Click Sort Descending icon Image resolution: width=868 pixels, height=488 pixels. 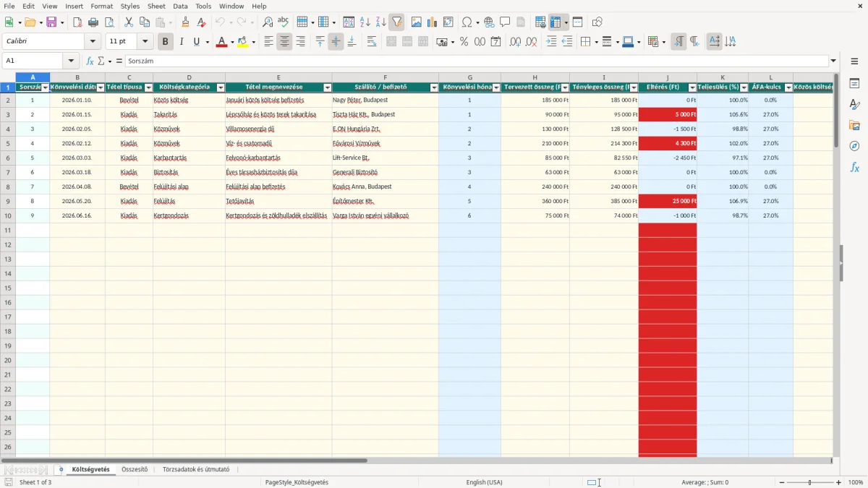[x=380, y=22]
